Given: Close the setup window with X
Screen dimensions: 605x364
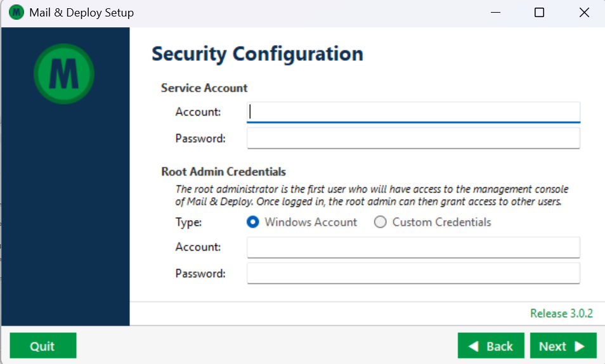Looking at the screenshot, I should click(x=584, y=13).
